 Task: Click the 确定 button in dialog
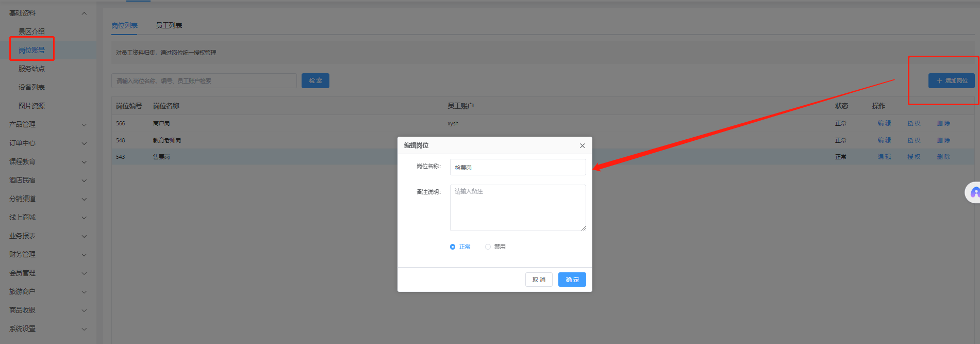[x=572, y=280]
